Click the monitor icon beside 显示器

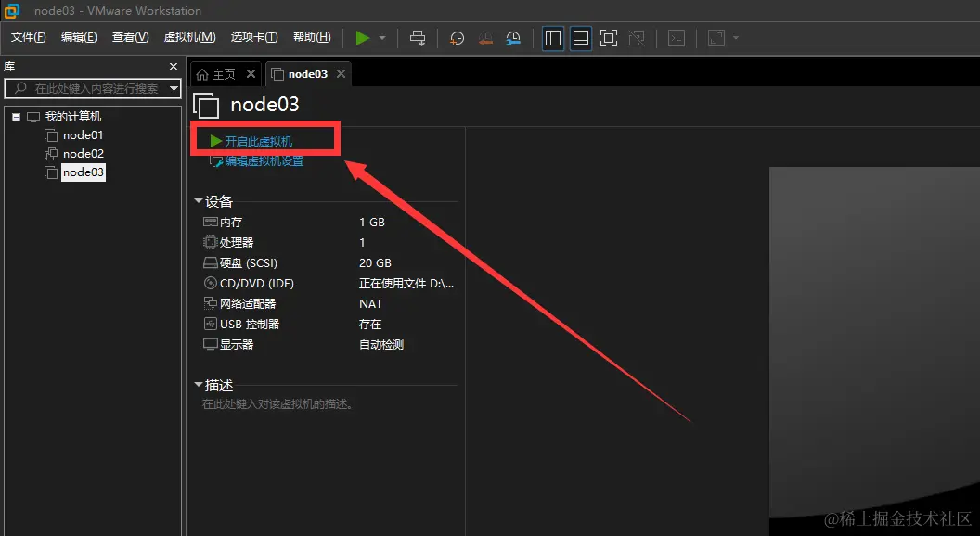pos(211,344)
